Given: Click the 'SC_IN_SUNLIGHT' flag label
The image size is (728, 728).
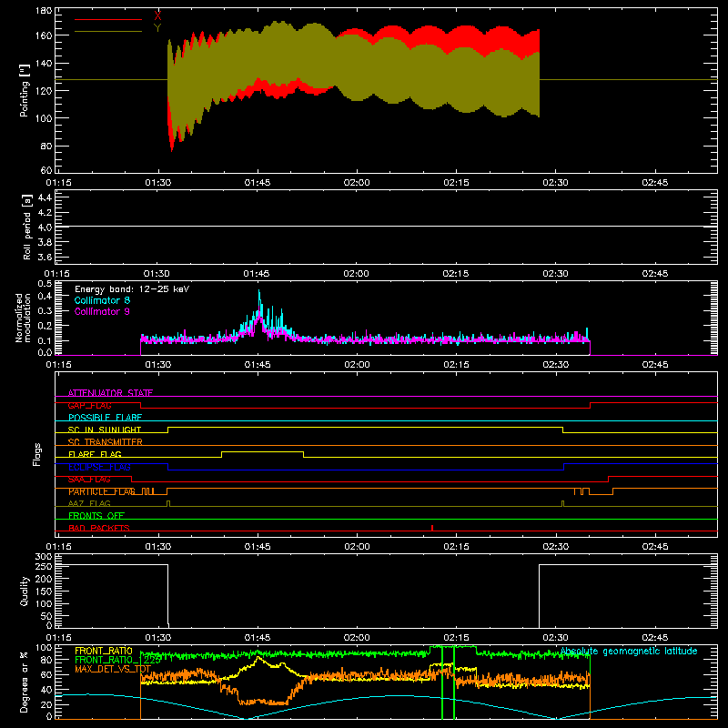Looking at the screenshot, I should coord(105,430).
